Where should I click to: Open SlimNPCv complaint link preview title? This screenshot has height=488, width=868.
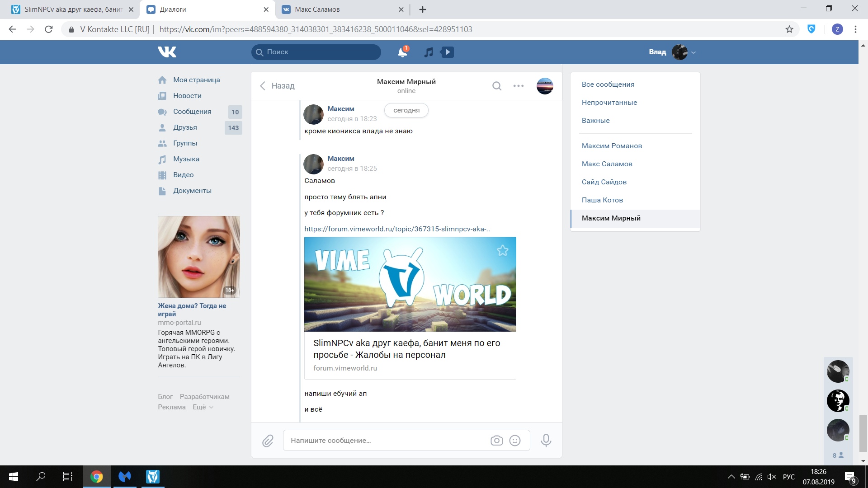click(406, 349)
